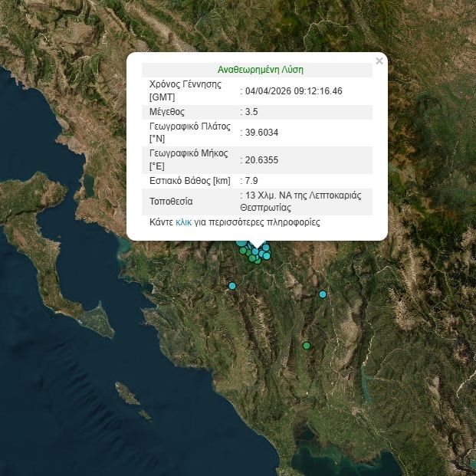Click the origin time value '04/04/2026 09:12:16.46'
Viewport: 476px width, 476px height.
pos(294,91)
